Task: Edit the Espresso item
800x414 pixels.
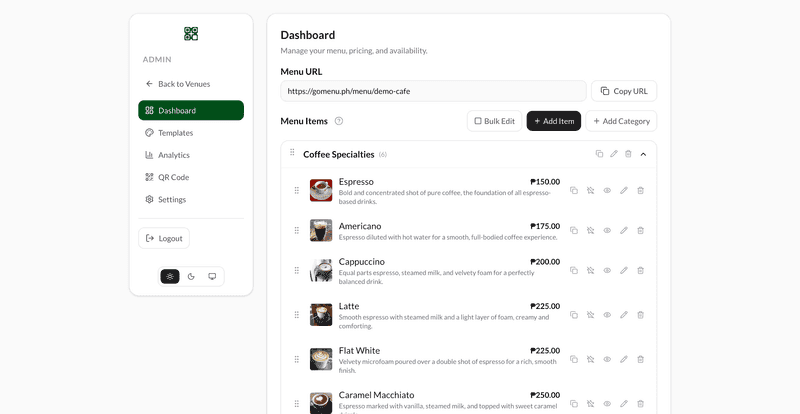Action: click(623, 190)
